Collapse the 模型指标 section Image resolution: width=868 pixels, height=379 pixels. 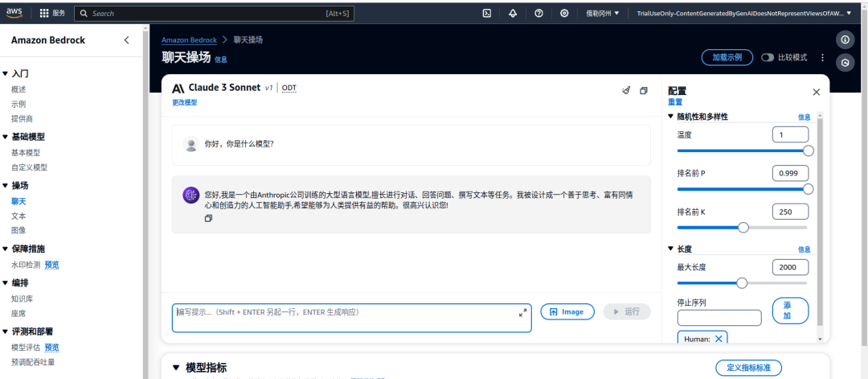176,368
